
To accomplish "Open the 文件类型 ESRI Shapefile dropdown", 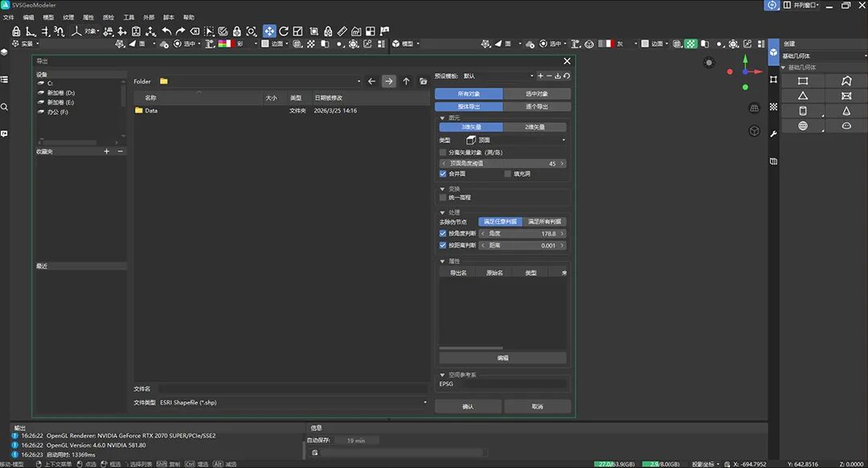I will pos(293,402).
